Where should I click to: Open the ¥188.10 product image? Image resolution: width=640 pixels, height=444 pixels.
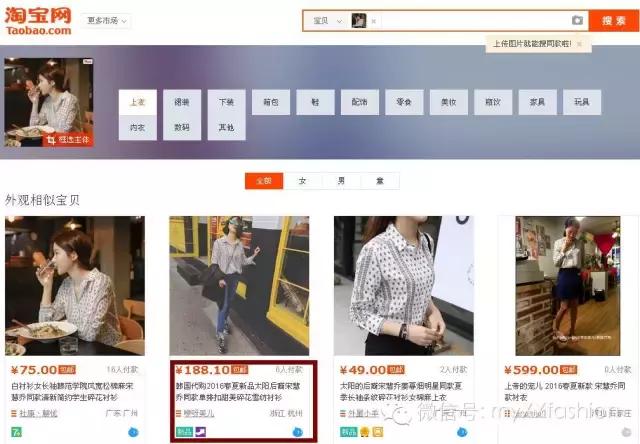coord(240,286)
